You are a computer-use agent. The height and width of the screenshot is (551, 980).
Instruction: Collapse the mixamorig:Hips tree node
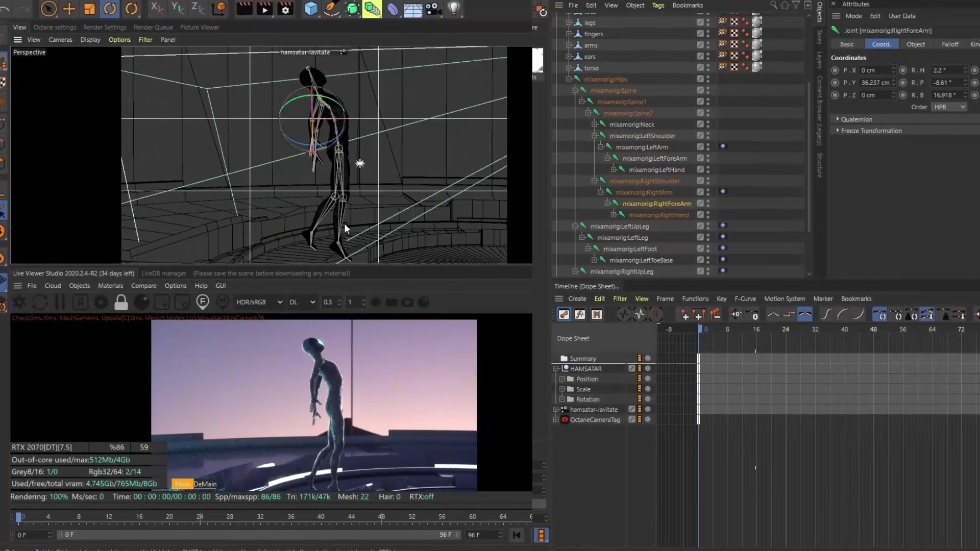pyautogui.click(x=569, y=79)
